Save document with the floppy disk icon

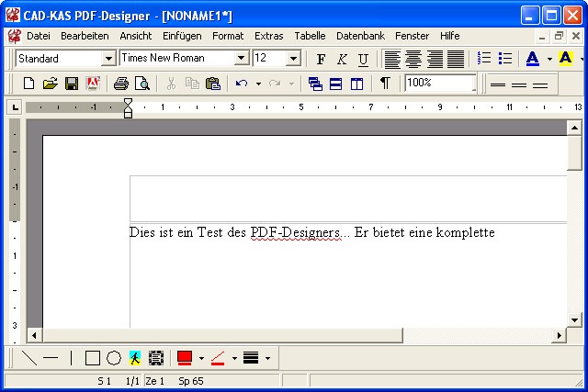[x=71, y=84]
